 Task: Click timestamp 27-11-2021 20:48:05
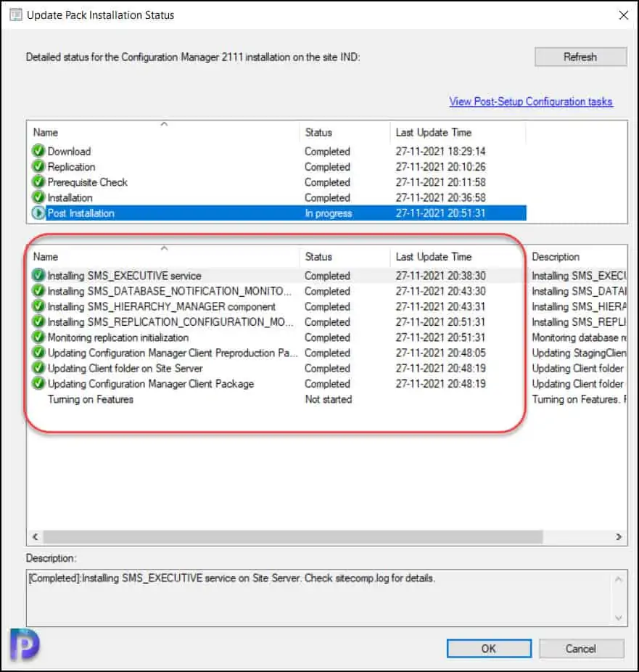[441, 352]
